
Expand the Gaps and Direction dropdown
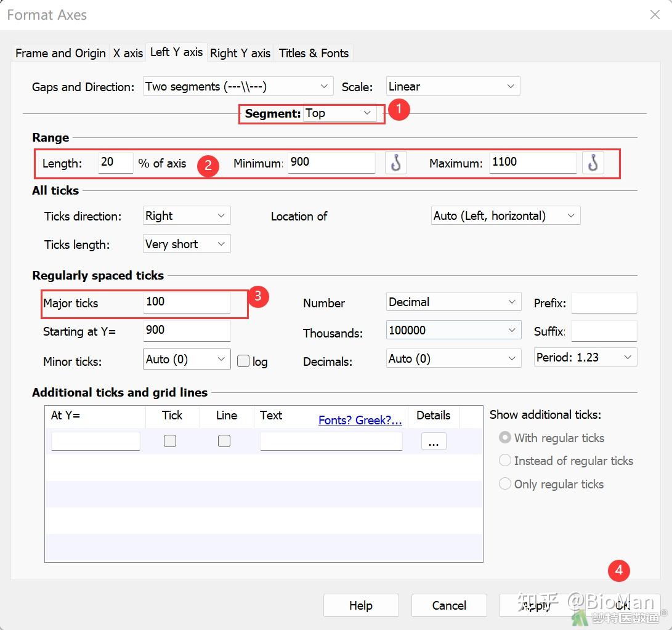coord(238,87)
